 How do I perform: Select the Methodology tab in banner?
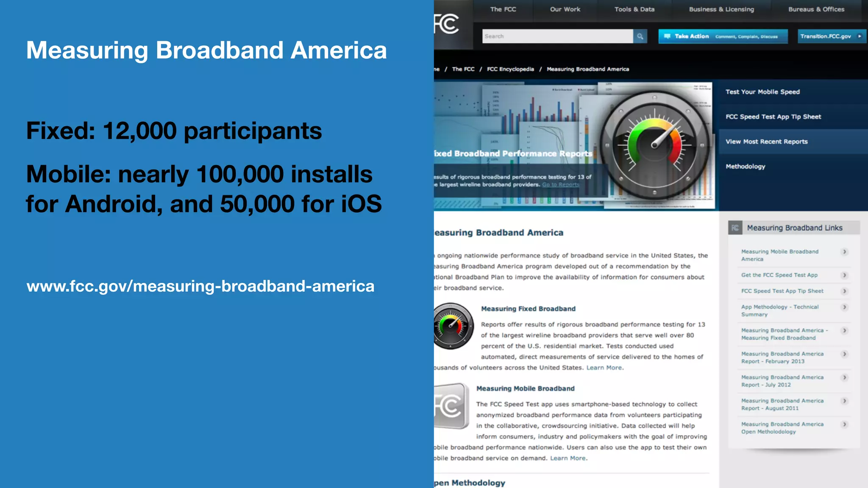click(745, 166)
